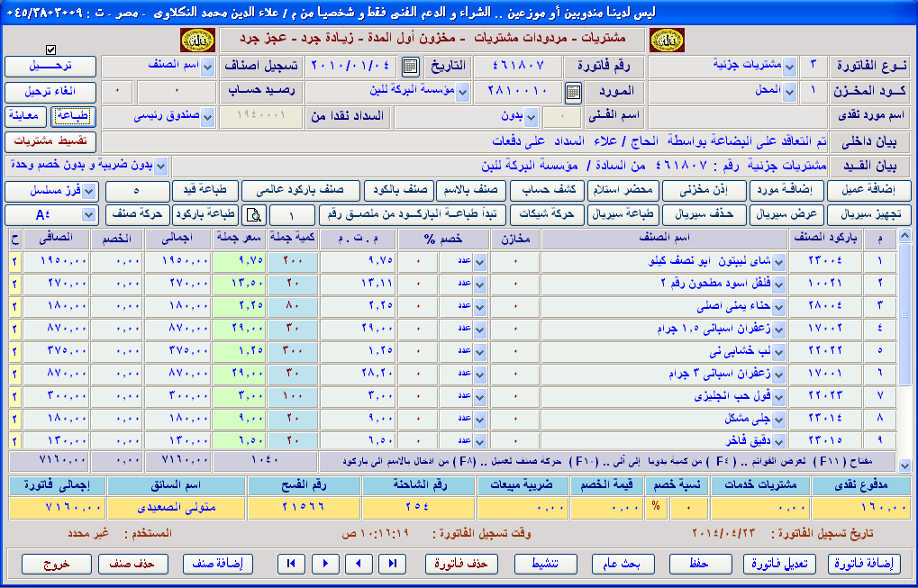Viewport: 918px width, 588px height.
Task: Expand the مشتريات جزئية invoice type dropdown
Action: tap(789, 67)
